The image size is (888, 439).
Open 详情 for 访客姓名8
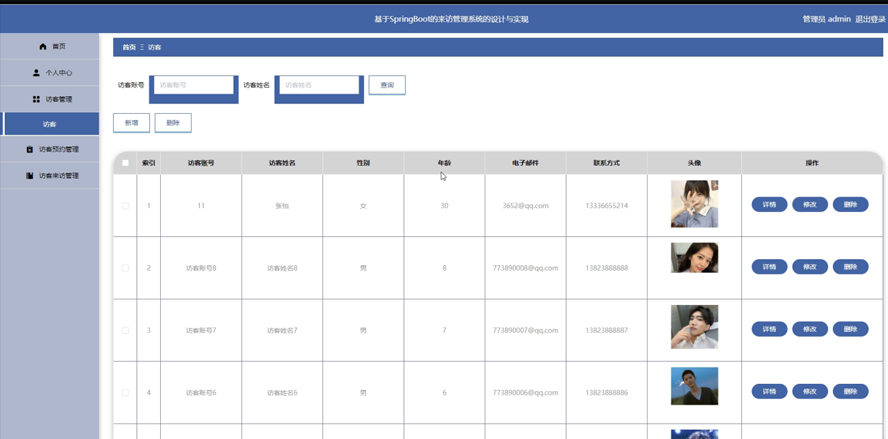click(769, 267)
